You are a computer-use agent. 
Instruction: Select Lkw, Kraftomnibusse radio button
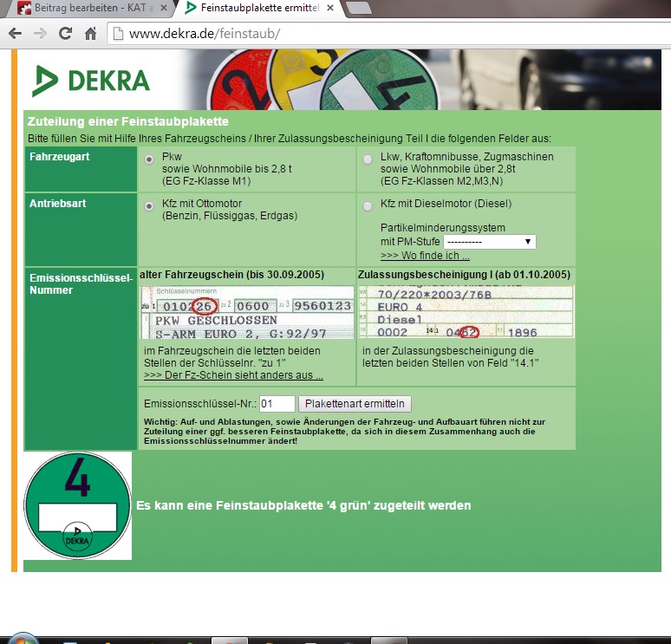(x=368, y=159)
